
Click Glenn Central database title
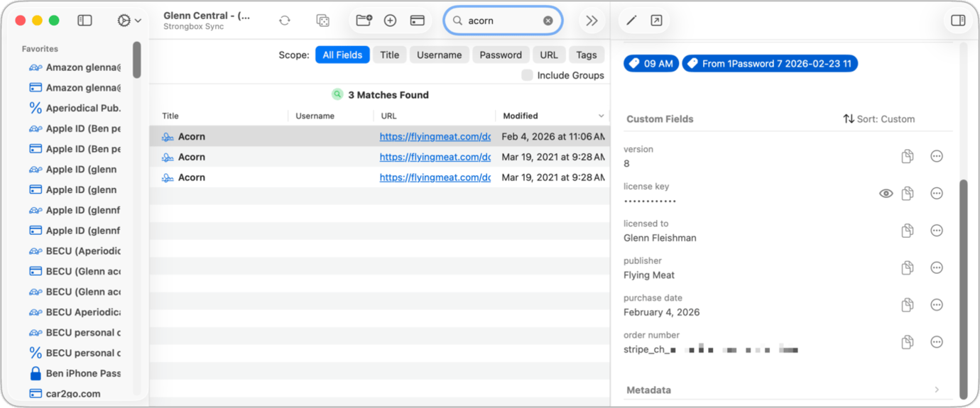pos(207,16)
